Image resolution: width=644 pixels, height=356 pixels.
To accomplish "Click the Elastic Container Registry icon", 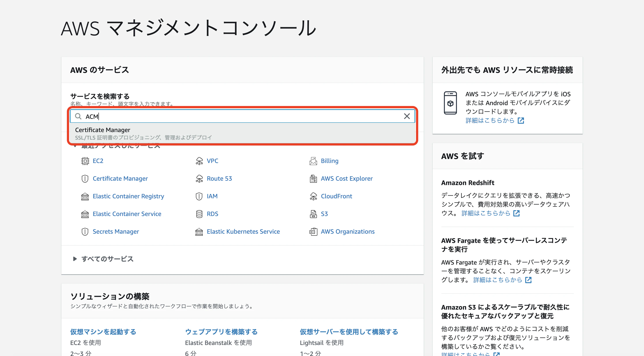I will [85, 196].
